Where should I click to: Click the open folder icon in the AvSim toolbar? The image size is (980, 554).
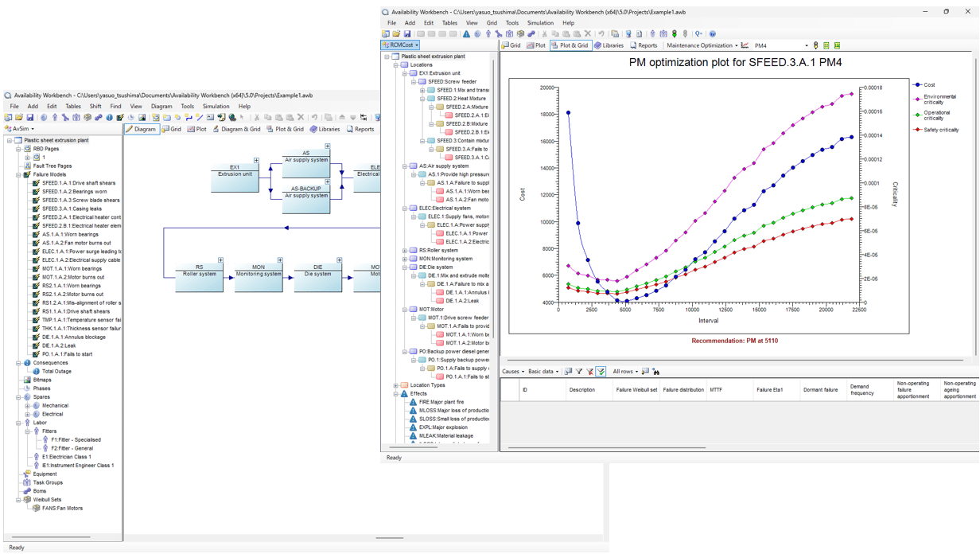tap(19, 118)
